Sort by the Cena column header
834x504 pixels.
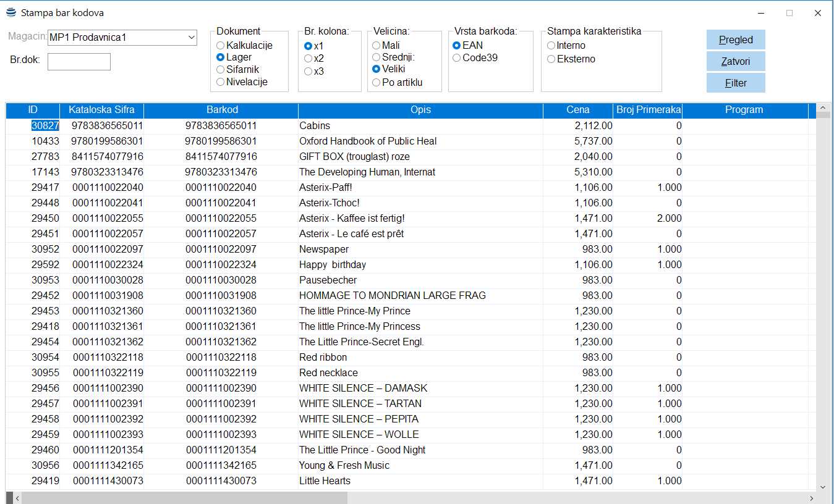(577, 110)
